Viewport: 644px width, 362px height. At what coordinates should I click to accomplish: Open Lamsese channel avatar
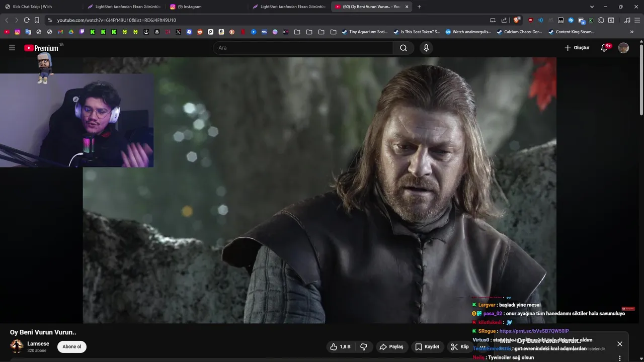[17, 346]
